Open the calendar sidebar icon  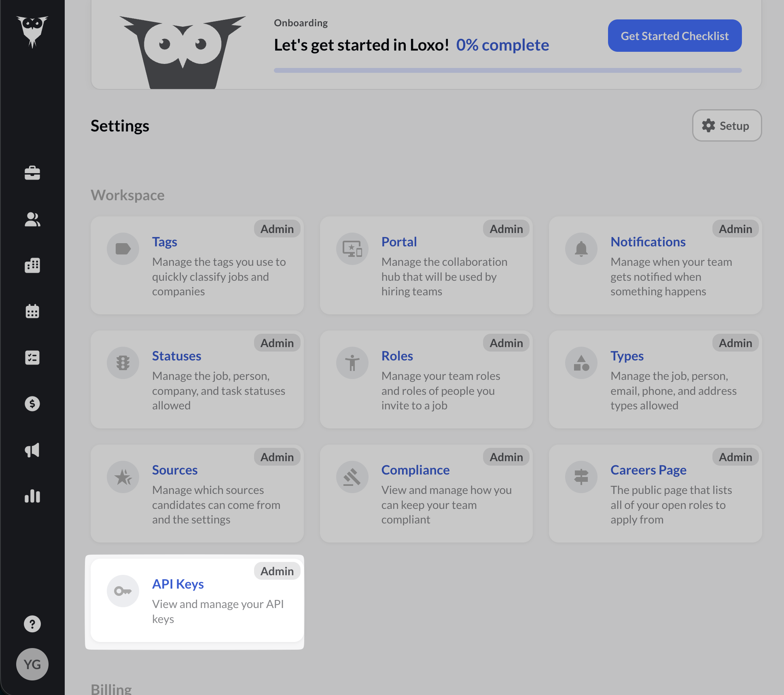(32, 311)
